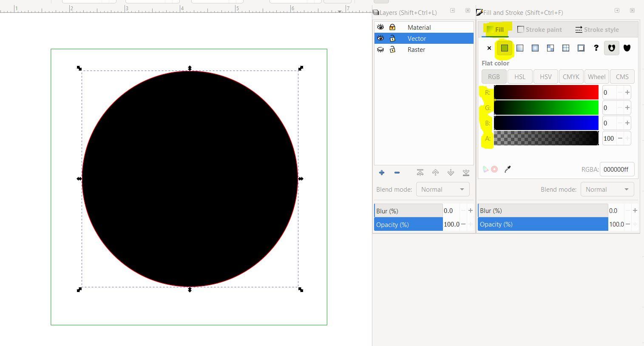This screenshot has height=346, width=644.
Task: Unlock the Material layer
Action: pos(392,27)
